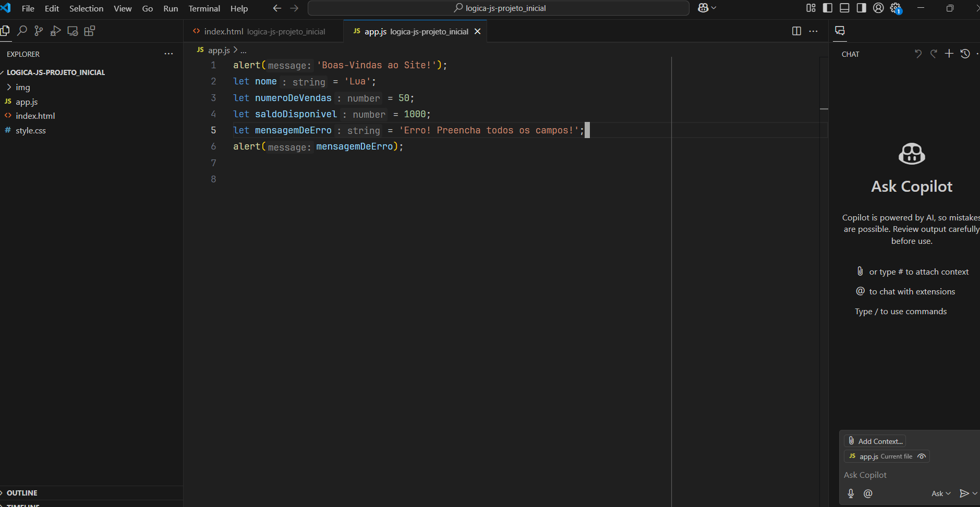Open the send button options chevron

click(975, 493)
